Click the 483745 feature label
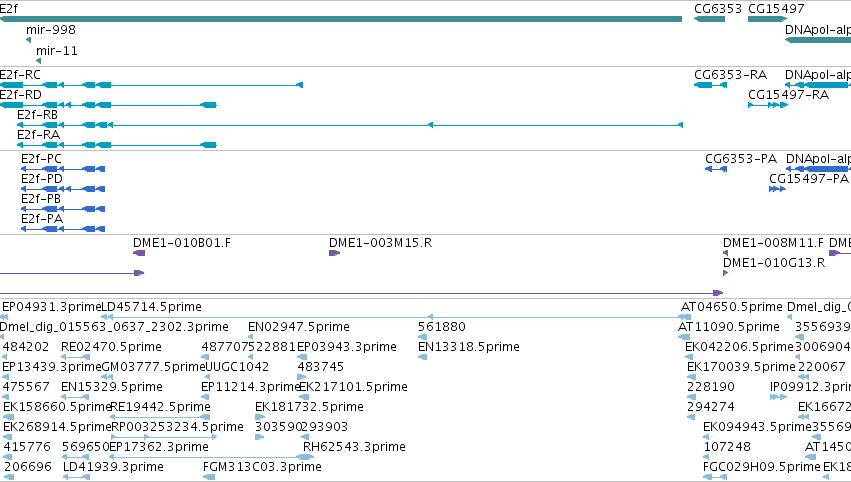The image size is (851, 482). [x=321, y=367]
